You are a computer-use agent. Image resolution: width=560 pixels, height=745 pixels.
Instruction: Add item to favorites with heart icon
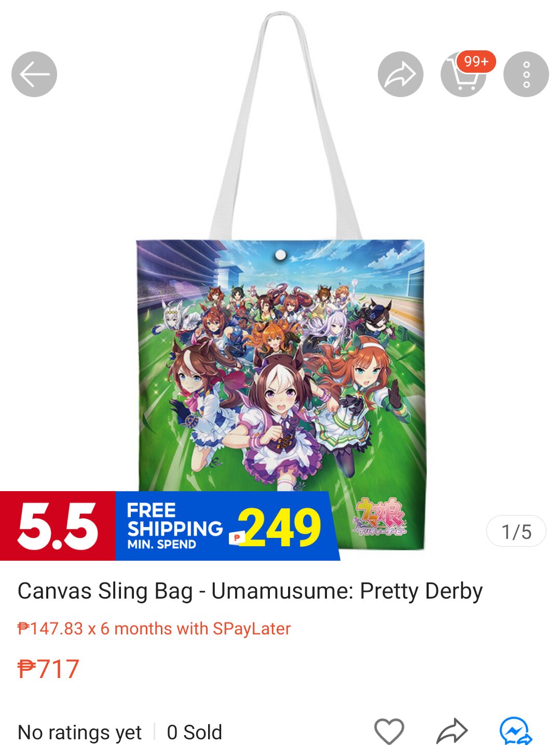389,731
